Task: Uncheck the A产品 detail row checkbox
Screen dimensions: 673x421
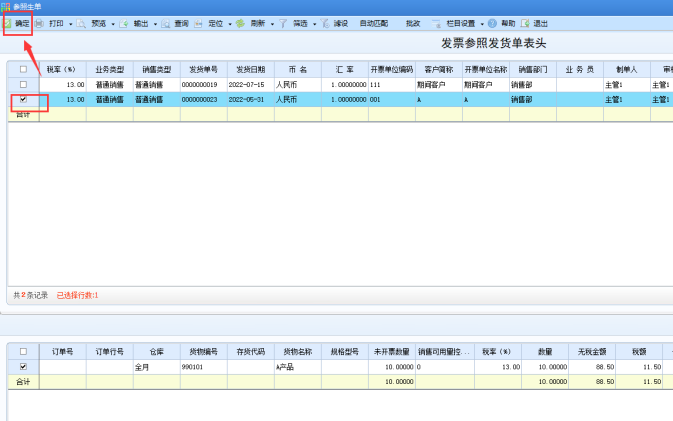Action: pos(24,366)
